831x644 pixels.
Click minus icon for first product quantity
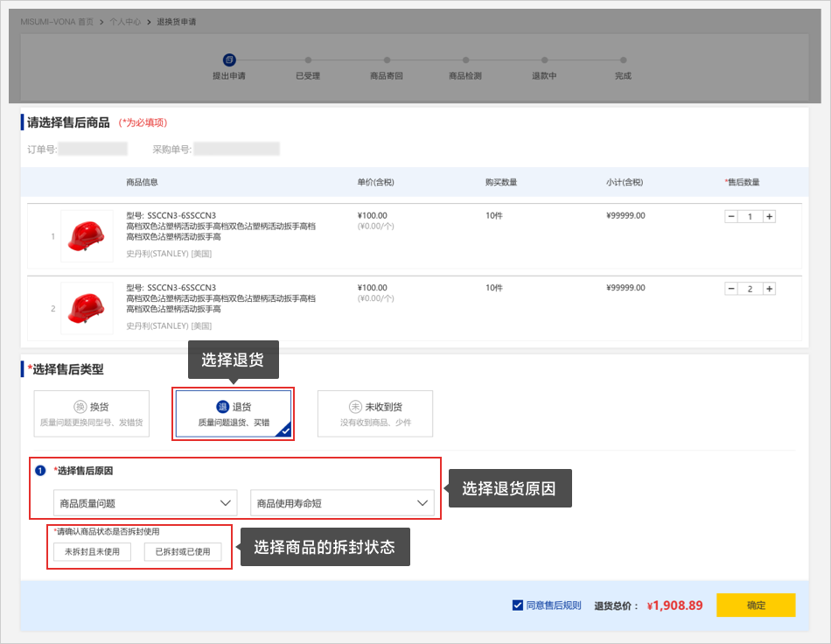(x=731, y=216)
